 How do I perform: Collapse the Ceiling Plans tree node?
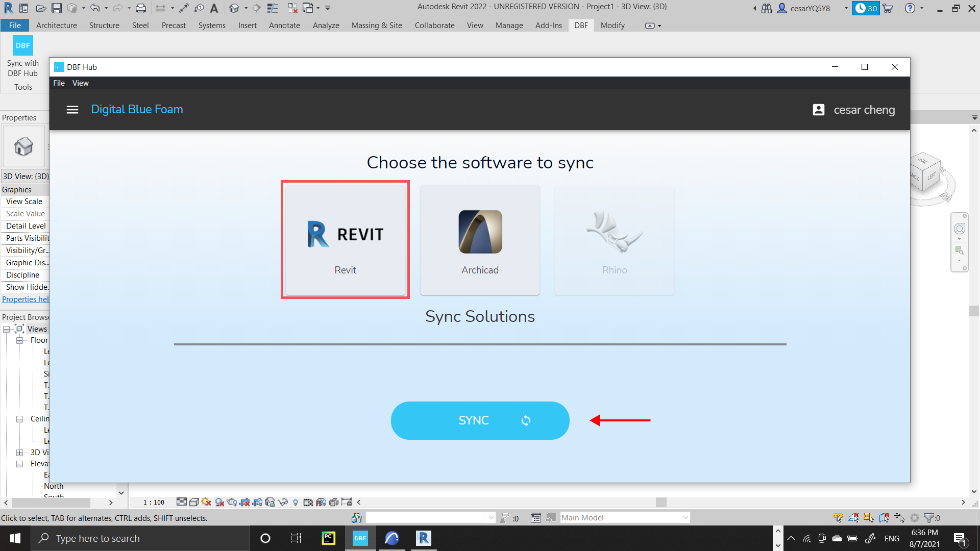coord(19,419)
